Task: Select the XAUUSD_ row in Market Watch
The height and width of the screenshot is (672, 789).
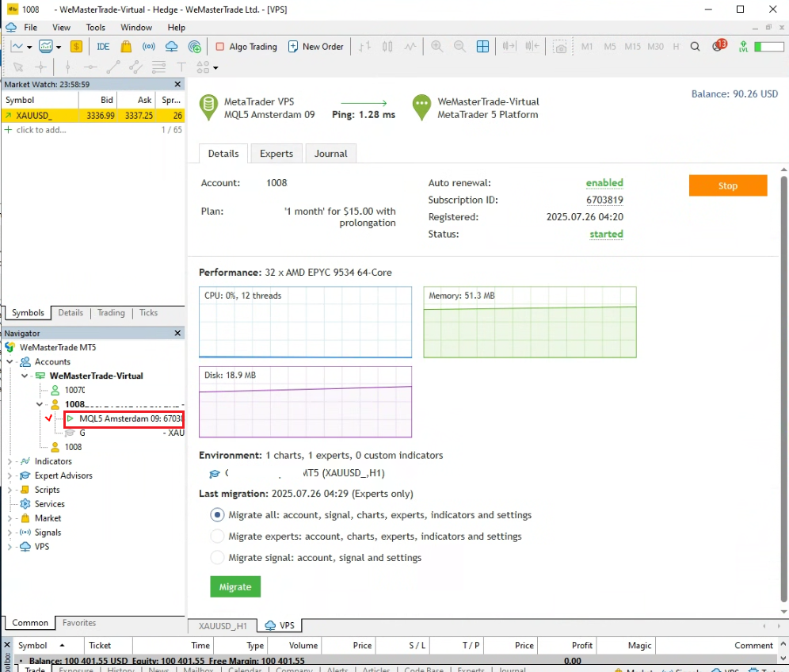Action: click(x=93, y=115)
